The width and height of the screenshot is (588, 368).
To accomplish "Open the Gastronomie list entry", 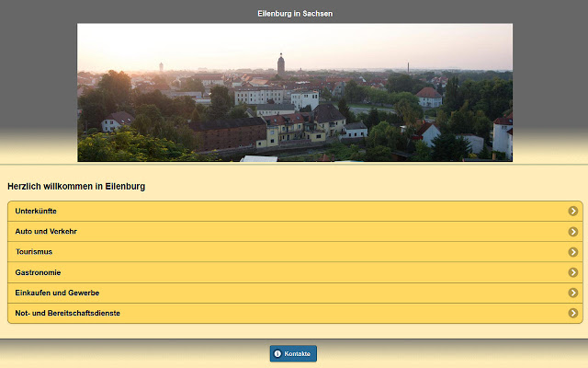I will click(x=295, y=272).
